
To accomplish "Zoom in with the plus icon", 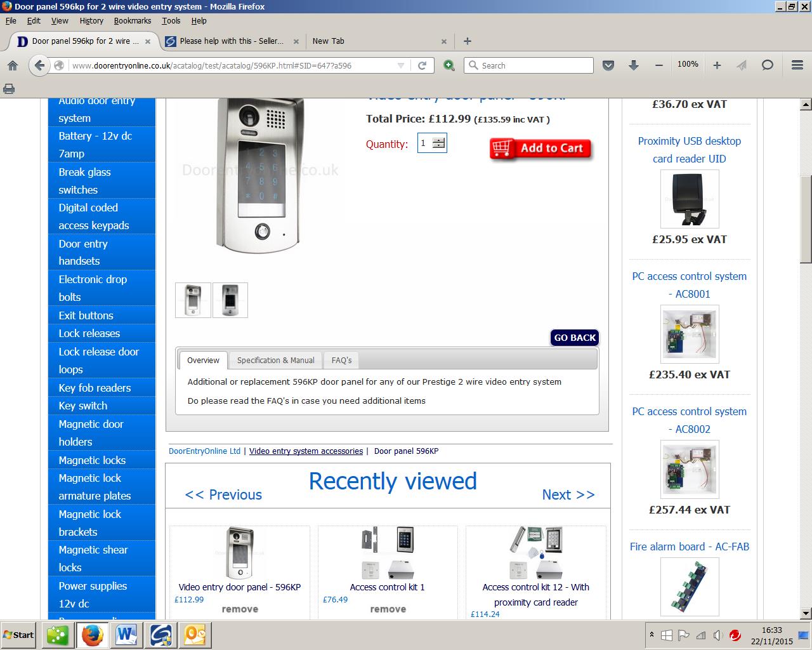I will (717, 65).
